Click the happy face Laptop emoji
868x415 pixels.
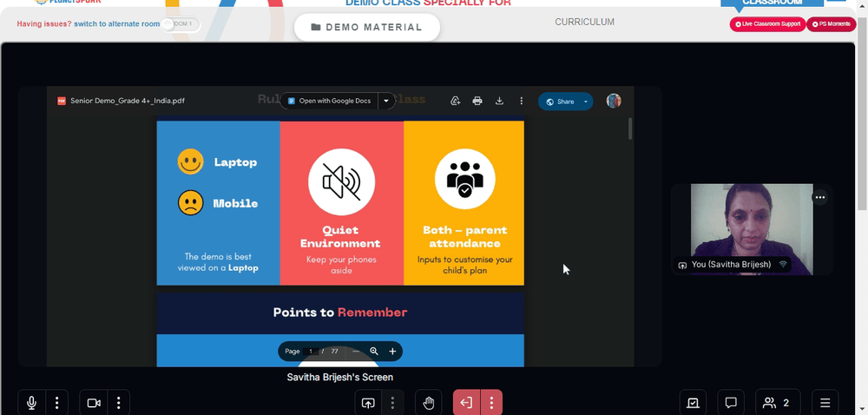click(190, 161)
